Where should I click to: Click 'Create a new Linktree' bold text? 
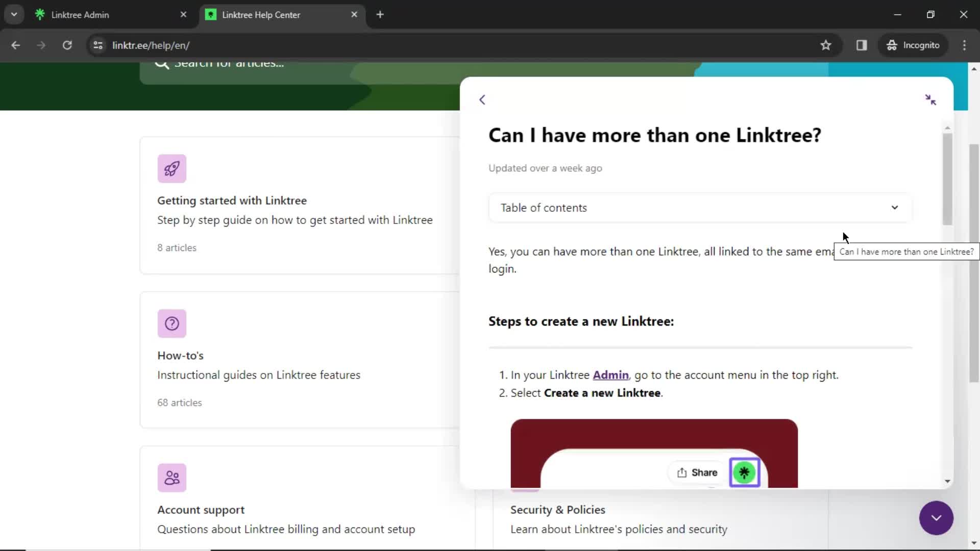click(602, 393)
